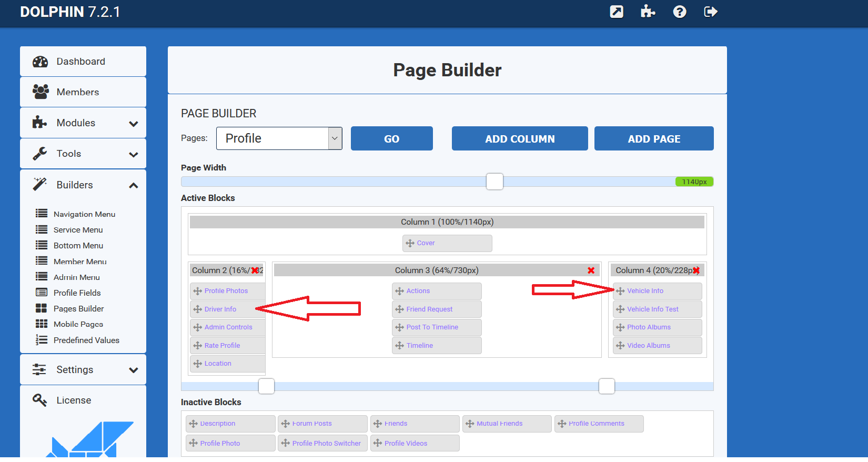Viewport: 868px width, 462px height.
Task: Delete Column 3 with red X
Action: pos(591,270)
